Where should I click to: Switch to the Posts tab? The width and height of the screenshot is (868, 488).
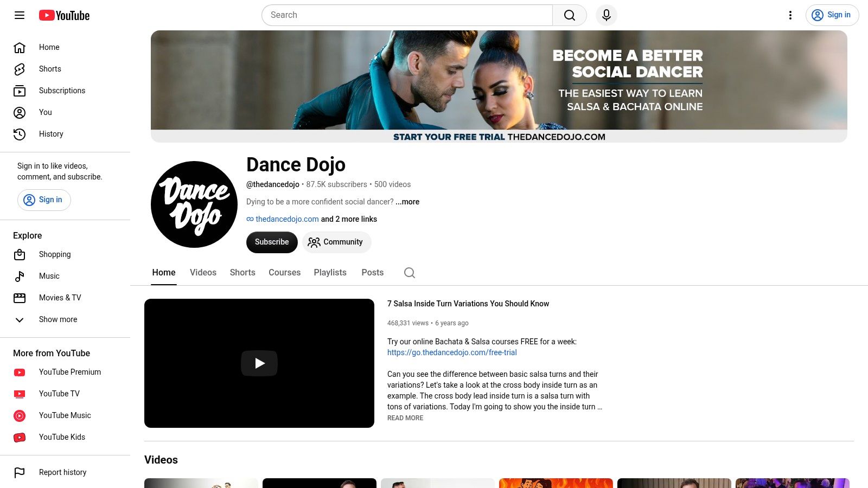pyautogui.click(x=373, y=273)
